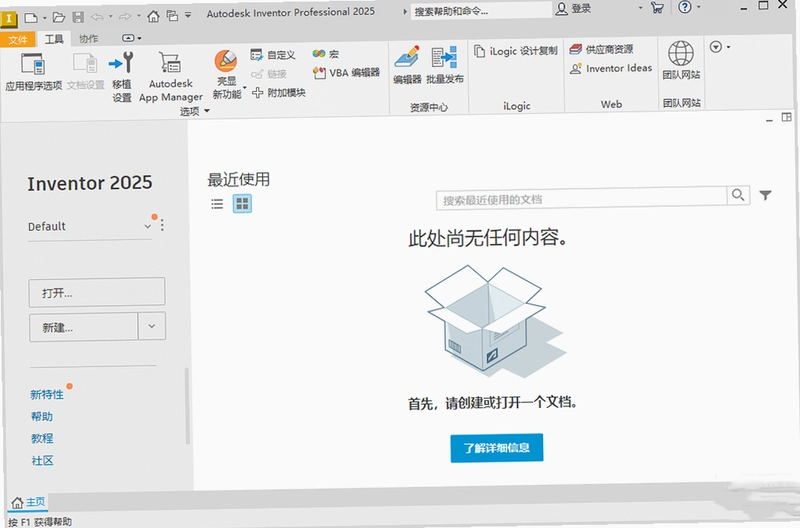Expand the sign-in account dropdown arrow
The width and height of the screenshot is (800, 528).
point(640,8)
